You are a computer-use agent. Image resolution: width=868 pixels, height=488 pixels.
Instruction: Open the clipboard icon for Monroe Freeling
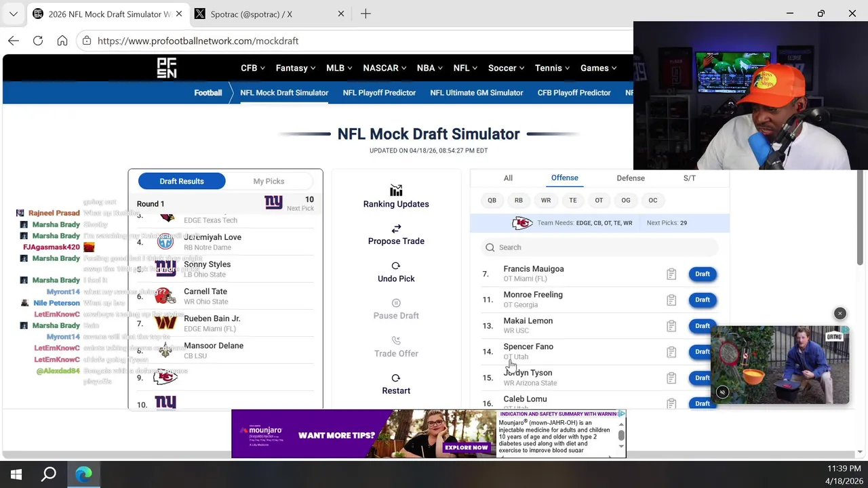point(671,300)
